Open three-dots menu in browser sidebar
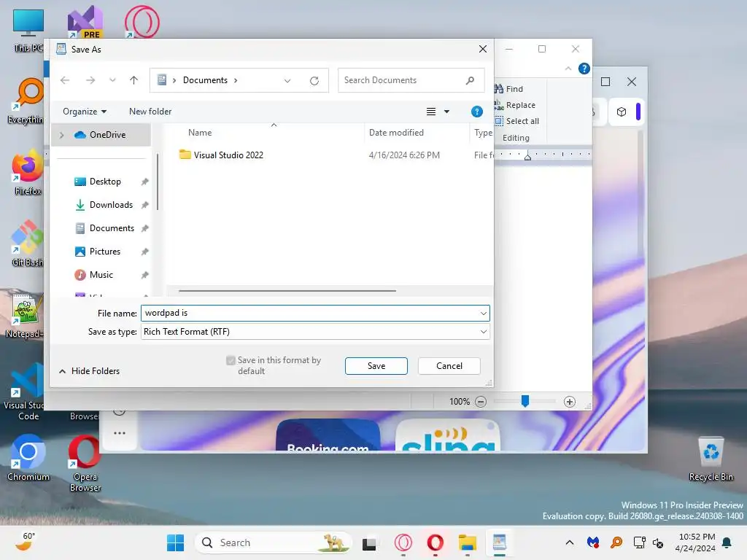Image resolution: width=747 pixels, height=560 pixels. tap(120, 433)
